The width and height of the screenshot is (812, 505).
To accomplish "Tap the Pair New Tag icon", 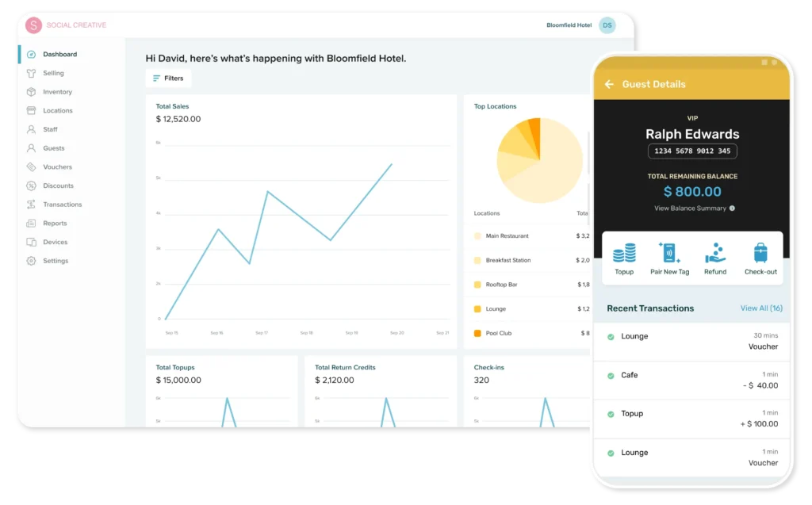I will click(x=670, y=254).
